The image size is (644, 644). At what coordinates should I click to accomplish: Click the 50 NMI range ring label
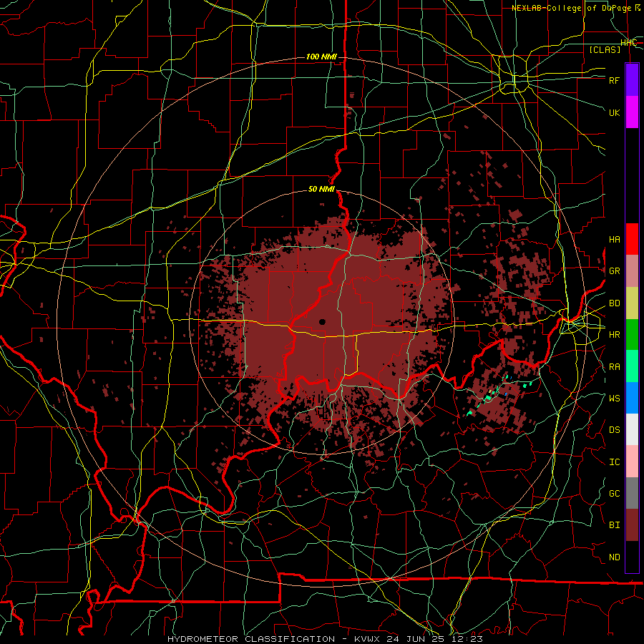[x=321, y=190]
